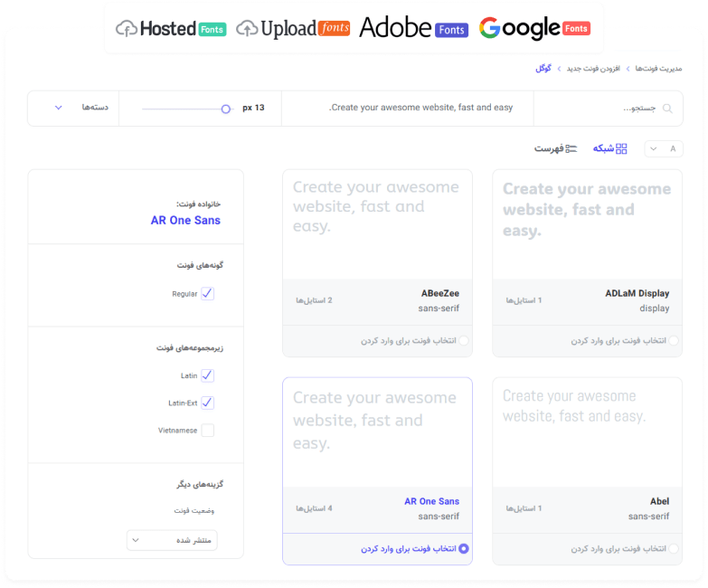This screenshot has height=588, width=708.
Task: Click the Adobe Fonts logo
Action: 413,28
